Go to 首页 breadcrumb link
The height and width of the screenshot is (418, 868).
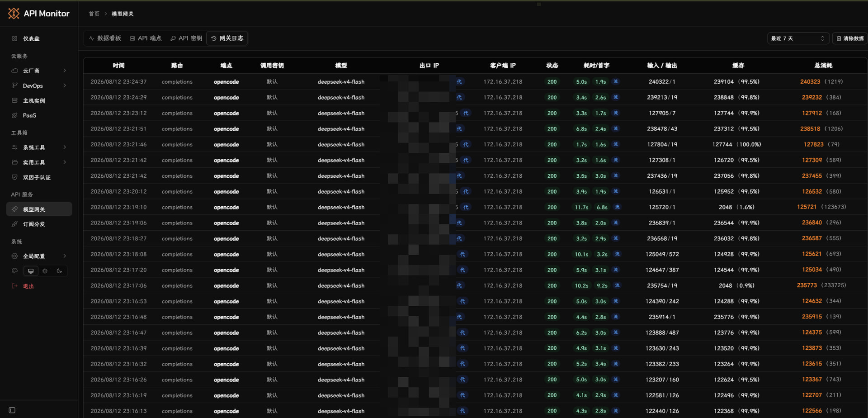click(94, 14)
